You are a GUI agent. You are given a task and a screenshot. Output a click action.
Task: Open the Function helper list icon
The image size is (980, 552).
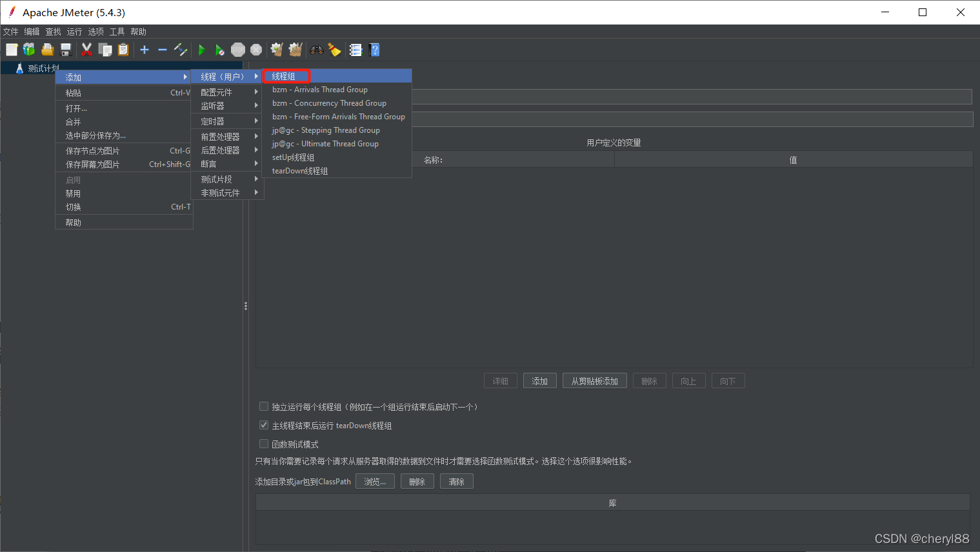click(x=355, y=50)
